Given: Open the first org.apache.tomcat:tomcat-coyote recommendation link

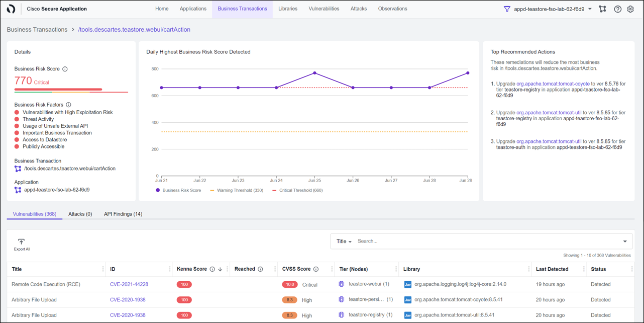Looking at the screenshot, I should [553, 84].
